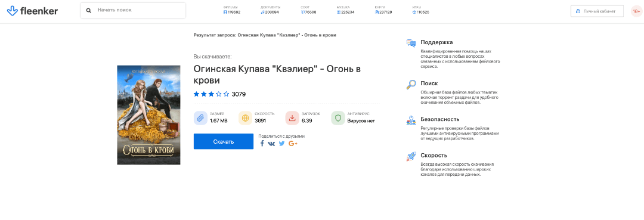This screenshot has width=644, height=220.
Task: Click the red Загрузок download icon
Action: (x=292, y=118)
